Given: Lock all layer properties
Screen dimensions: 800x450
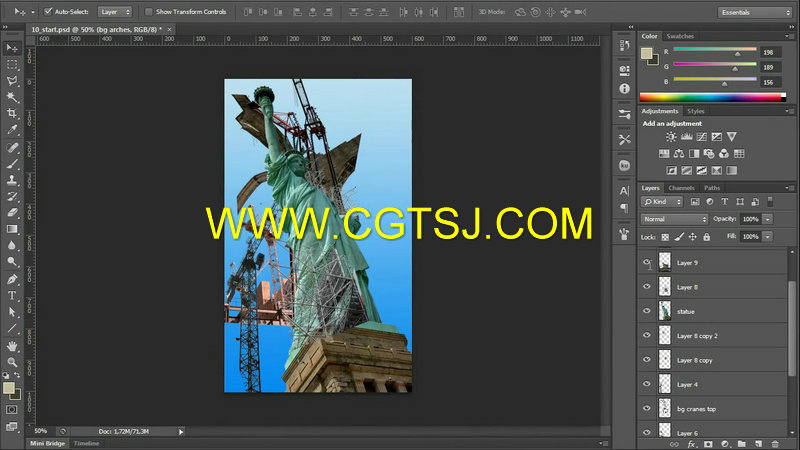Looking at the screenshot, I should click(x=707, y=237).
